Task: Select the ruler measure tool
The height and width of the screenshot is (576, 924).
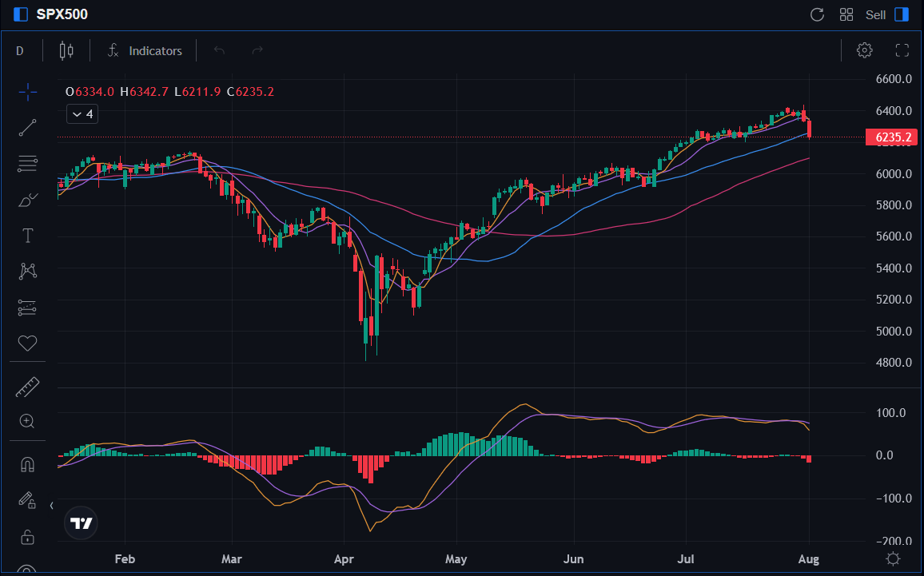Action: click(x=27, y=387)
